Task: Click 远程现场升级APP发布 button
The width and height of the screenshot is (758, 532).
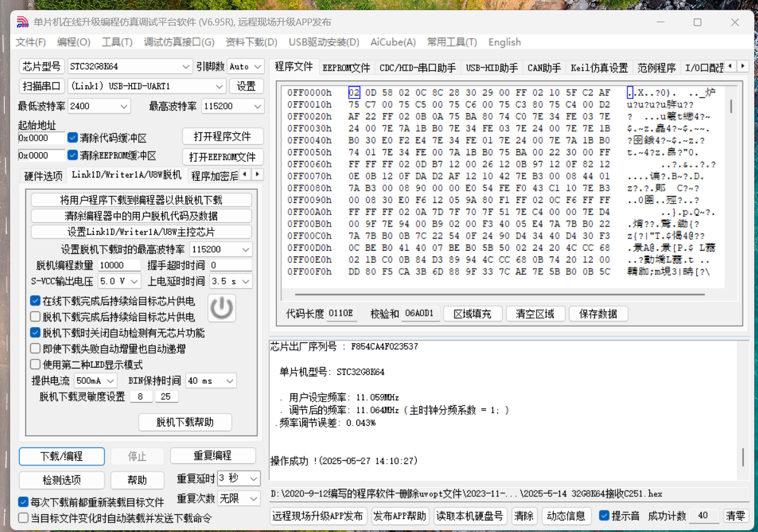Action: [x=318, y=516]
